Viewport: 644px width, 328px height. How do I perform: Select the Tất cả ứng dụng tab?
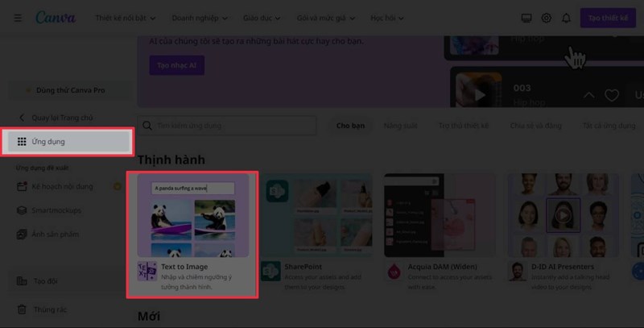pos(609,126)
